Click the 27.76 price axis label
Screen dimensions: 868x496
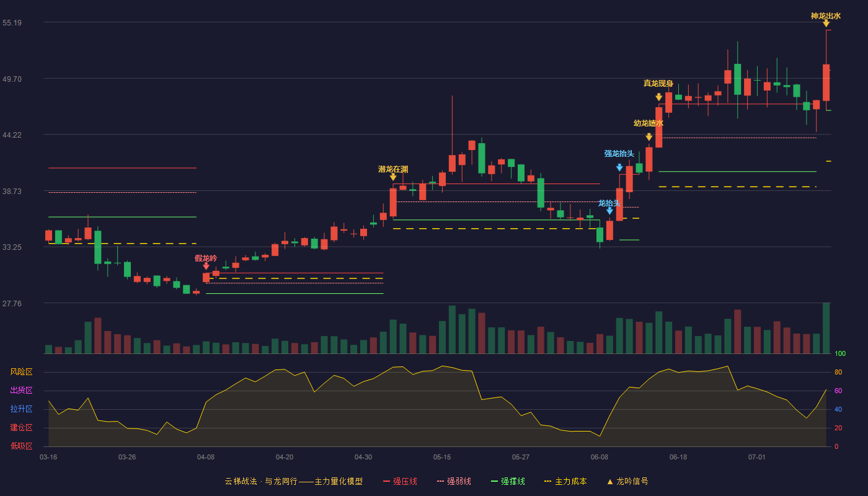click(12, 303)
